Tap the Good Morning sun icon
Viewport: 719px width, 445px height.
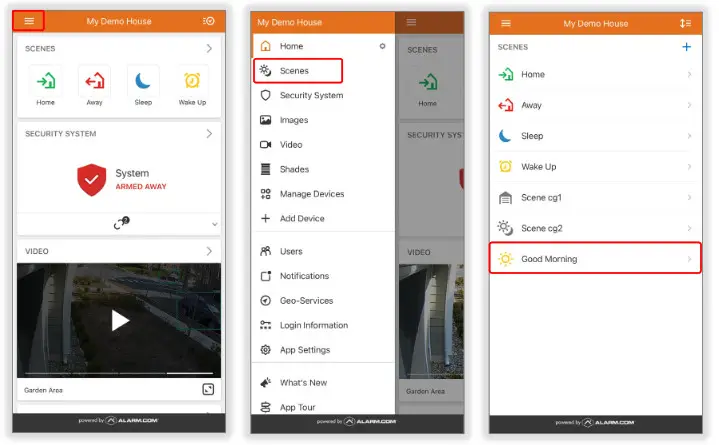click(505, 259)
